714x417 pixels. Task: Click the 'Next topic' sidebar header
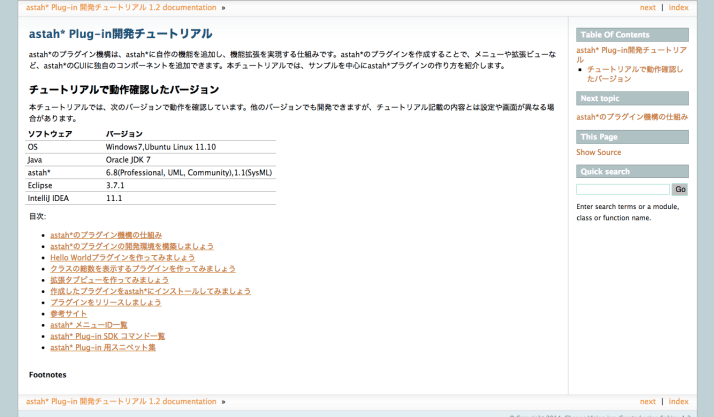(x=632, y=98)
